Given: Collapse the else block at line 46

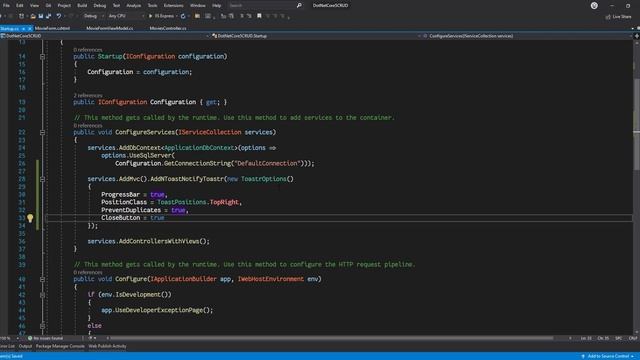Looking at the screenshot, I should coord(42,326).
